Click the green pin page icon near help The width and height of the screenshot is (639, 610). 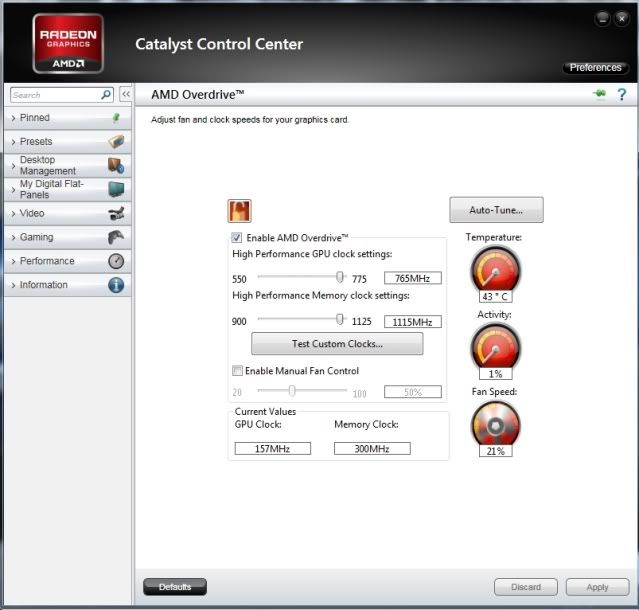point(599,94)
